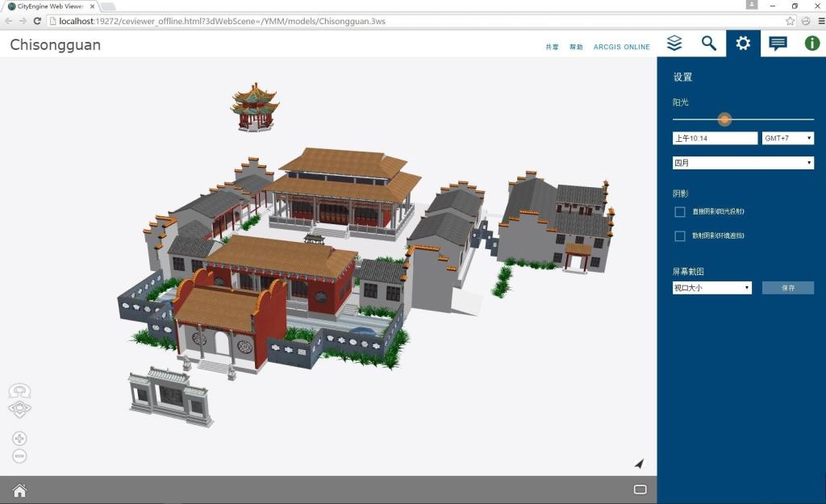Click the Search magnifier icon

(x=709, y=44)
